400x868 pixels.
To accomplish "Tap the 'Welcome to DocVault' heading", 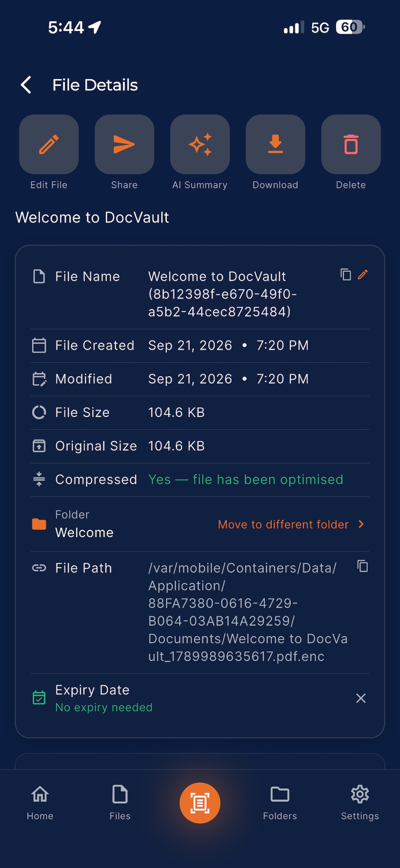I will point(92,217).
